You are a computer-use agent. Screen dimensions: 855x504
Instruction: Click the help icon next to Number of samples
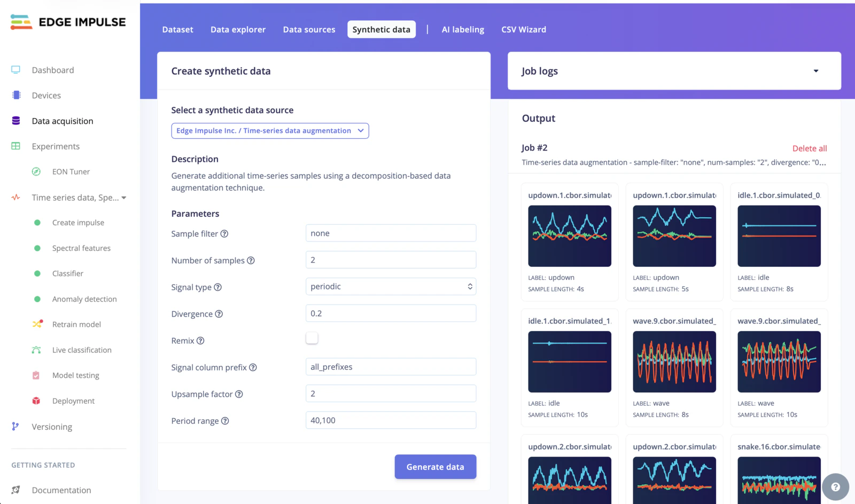(x=251, y=260)
